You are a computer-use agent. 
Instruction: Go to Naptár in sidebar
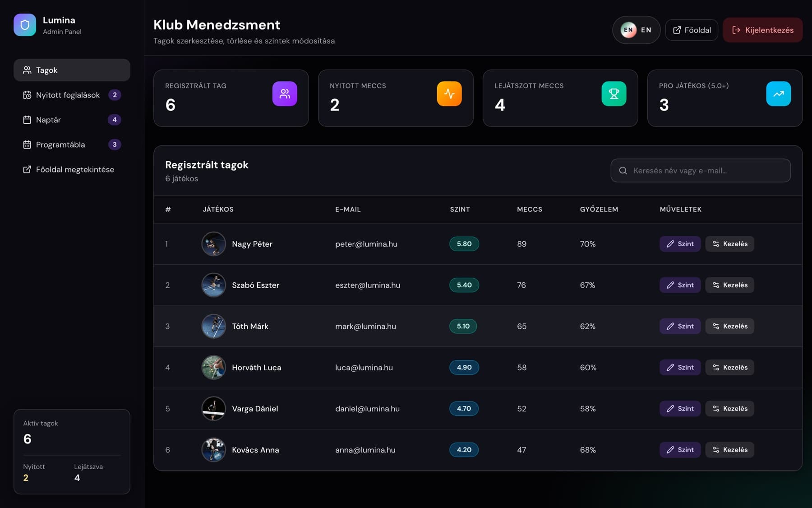pyautogui.click(x=72, y=120)
